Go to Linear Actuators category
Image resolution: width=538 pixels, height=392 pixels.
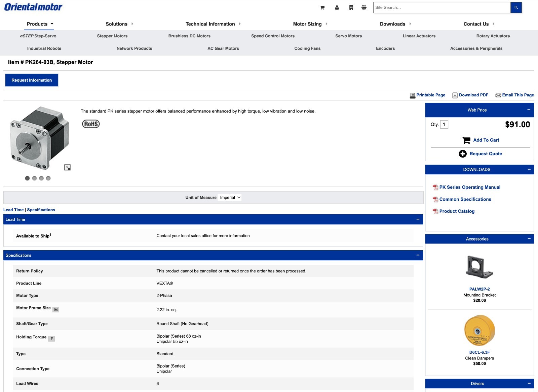419,36
